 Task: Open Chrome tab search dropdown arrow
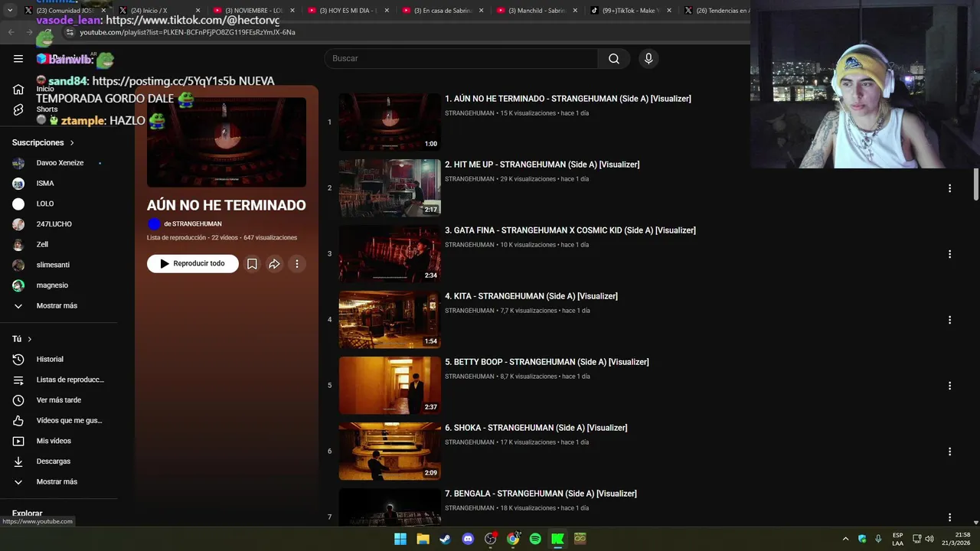click(10, 11)
